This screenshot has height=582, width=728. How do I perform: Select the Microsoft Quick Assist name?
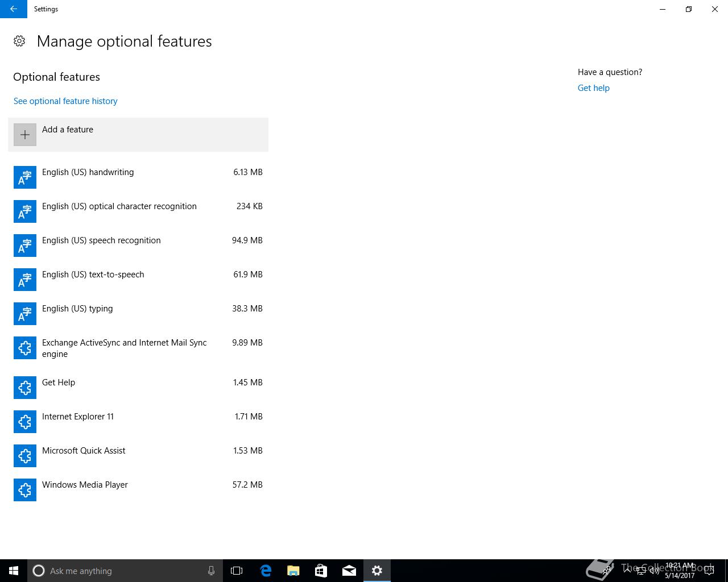click(x=84, y=451)
